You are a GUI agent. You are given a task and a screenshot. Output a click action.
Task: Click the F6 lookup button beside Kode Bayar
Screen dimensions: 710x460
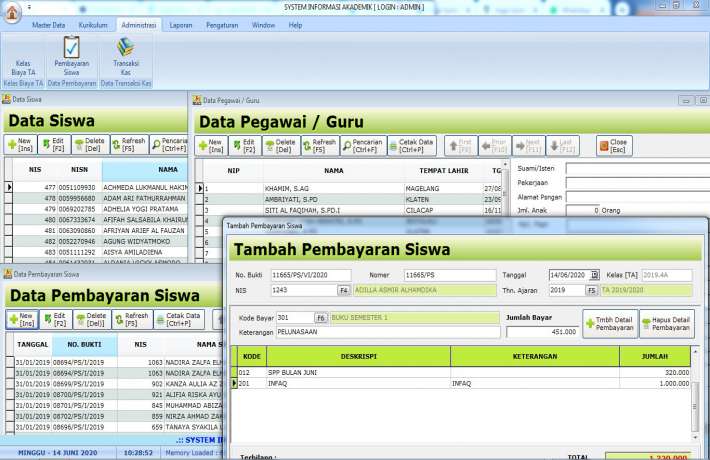pyautogui.click(x=320, y=318)
